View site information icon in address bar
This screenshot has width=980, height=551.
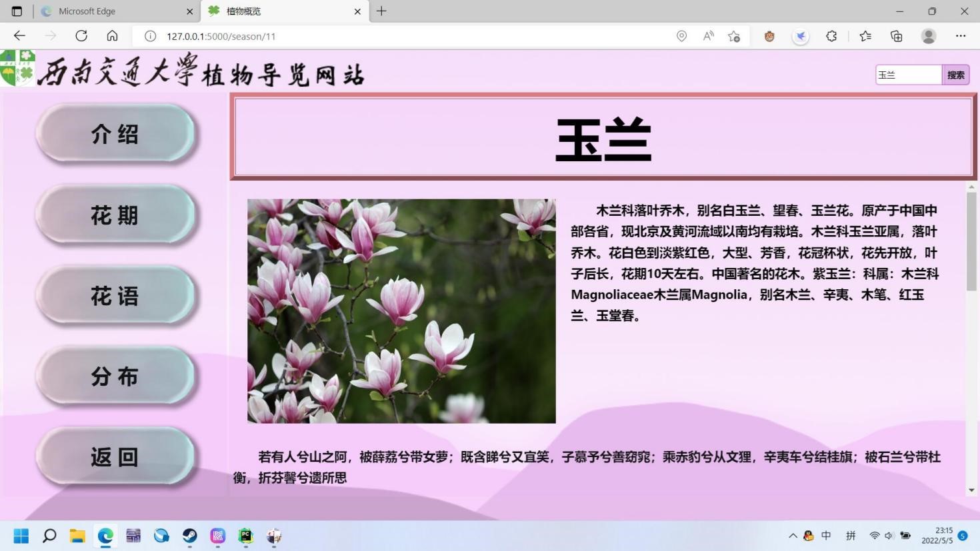click(x=151, y=36)
